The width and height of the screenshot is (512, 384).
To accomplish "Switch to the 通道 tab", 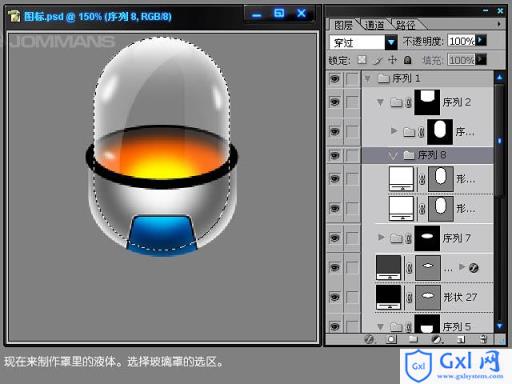I will coord(375,25).
